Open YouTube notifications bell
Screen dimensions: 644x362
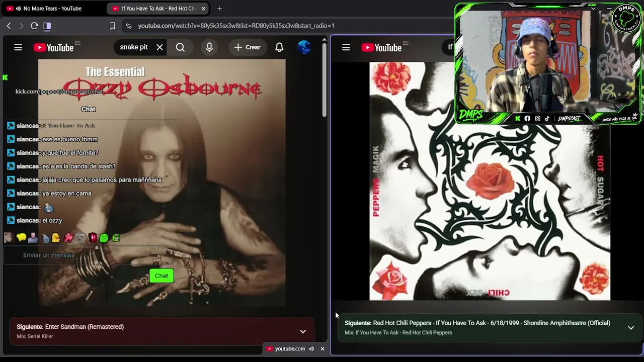(279, 47)
